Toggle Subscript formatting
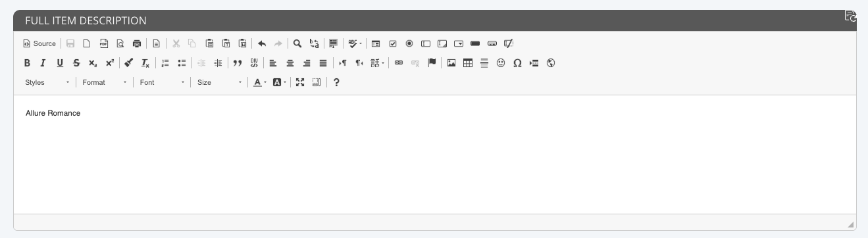The width and height of the screenshot is (868, 238). pos(93,63)
